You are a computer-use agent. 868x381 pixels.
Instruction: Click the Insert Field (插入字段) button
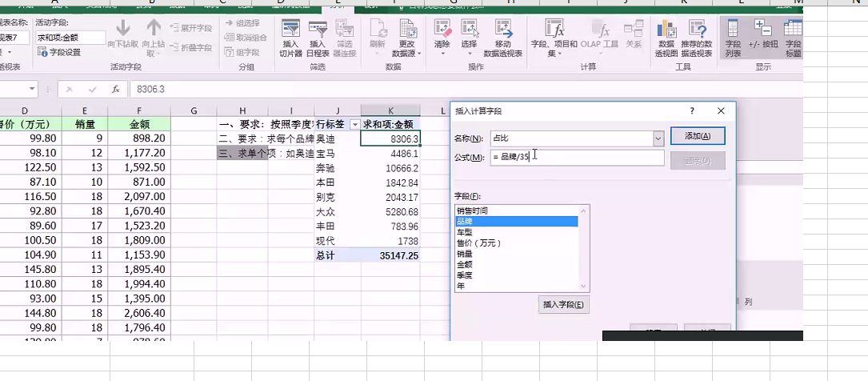pyautogui.click(x=563, y=305)
